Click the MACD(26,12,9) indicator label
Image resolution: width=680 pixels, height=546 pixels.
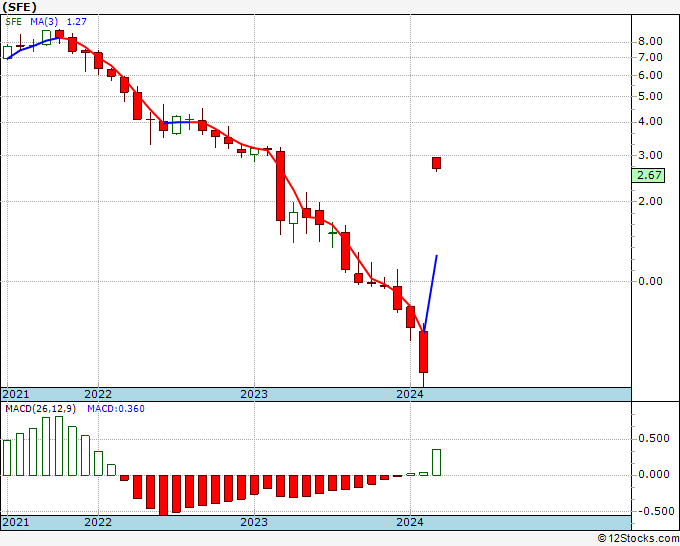click(x=40, y=409)
